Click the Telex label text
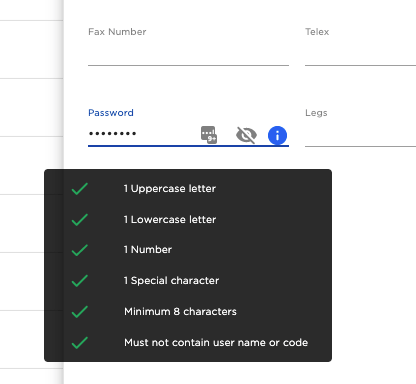Viewport: 416px width, 384px height. point(317,32)
